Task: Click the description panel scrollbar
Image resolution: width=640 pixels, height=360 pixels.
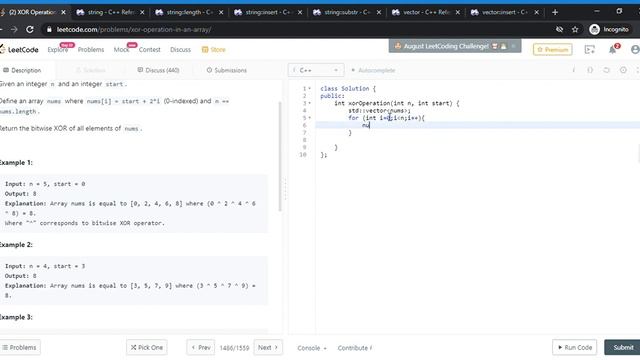Action: [x=280, y=156]
